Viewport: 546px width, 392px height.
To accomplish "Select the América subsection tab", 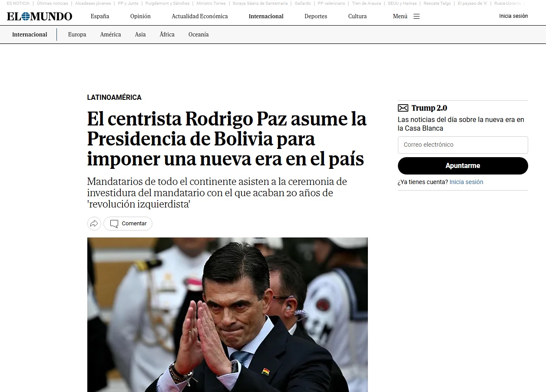I will tap(110, 35).
